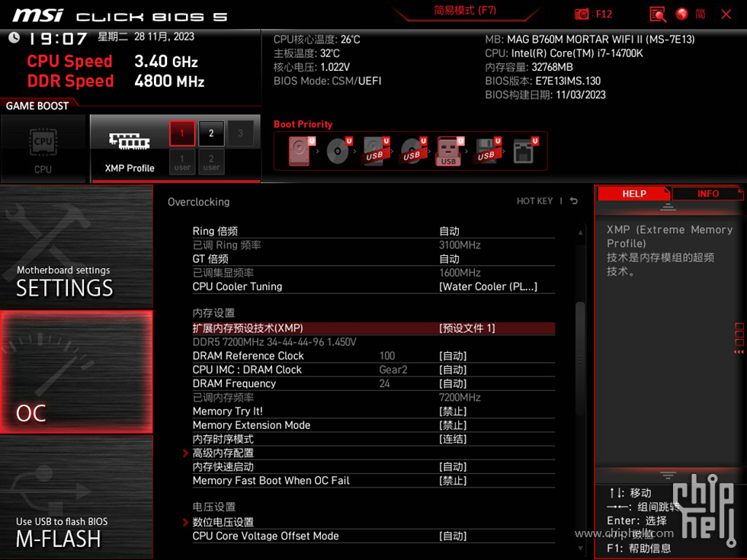
Task: Click the scroll up arrow of the settings list
Action: [x=580, y=232]
